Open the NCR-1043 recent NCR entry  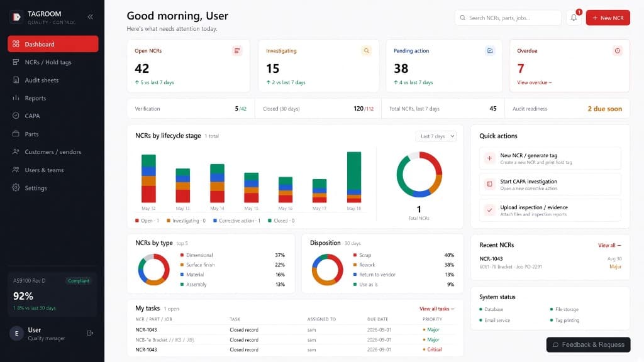(x=550, y=263)
